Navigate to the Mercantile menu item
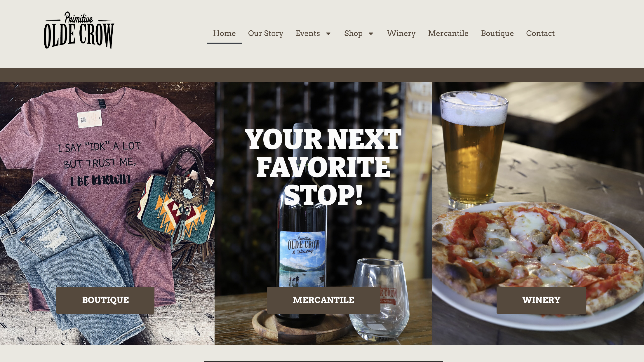The image size is (644, 362). [x=448, y=33]
